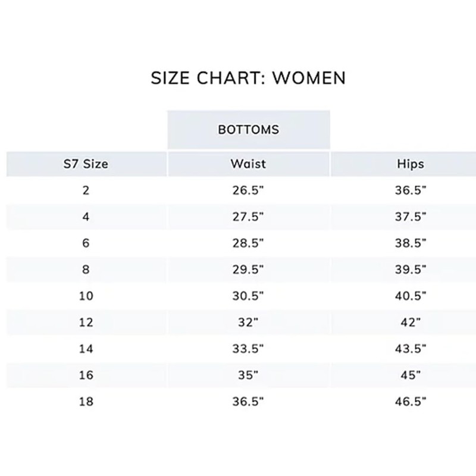The width and height of the screenshot is (476, 476).
Task: Click the "SIZE CHART: WOMEN" title
Action: (248, 78)
